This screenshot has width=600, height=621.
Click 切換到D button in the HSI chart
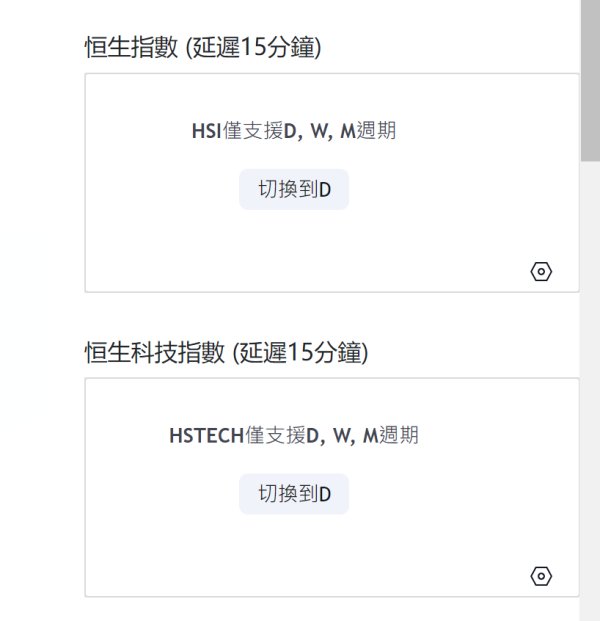(294, 189)
